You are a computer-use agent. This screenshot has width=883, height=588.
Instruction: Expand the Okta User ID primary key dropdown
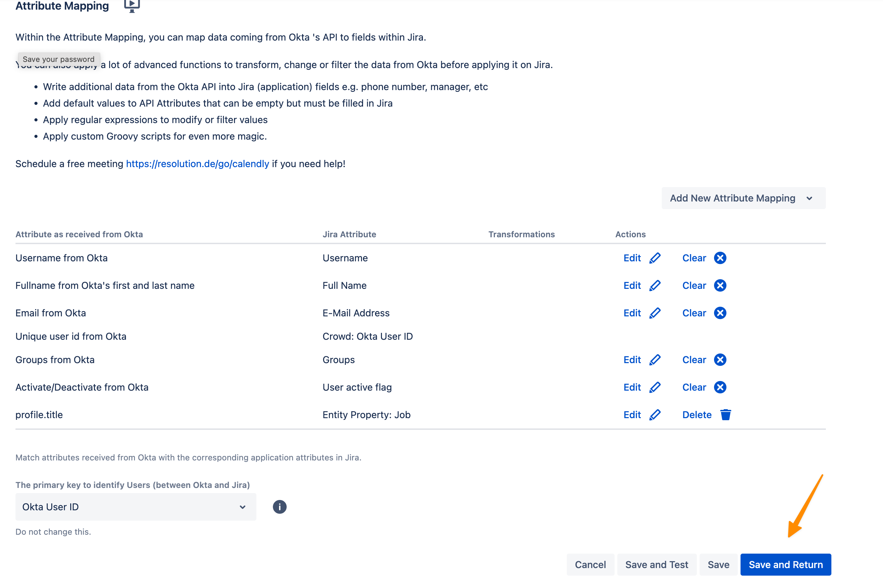tap(136, 507)
